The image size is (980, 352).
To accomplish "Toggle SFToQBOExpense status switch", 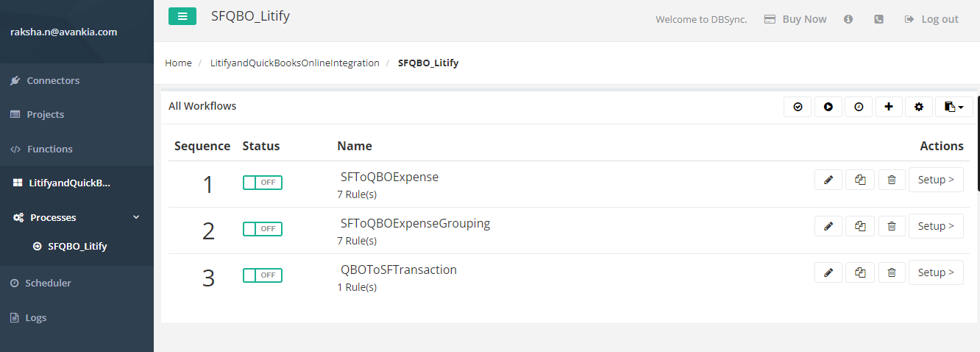I will click(x=263, y=183).
